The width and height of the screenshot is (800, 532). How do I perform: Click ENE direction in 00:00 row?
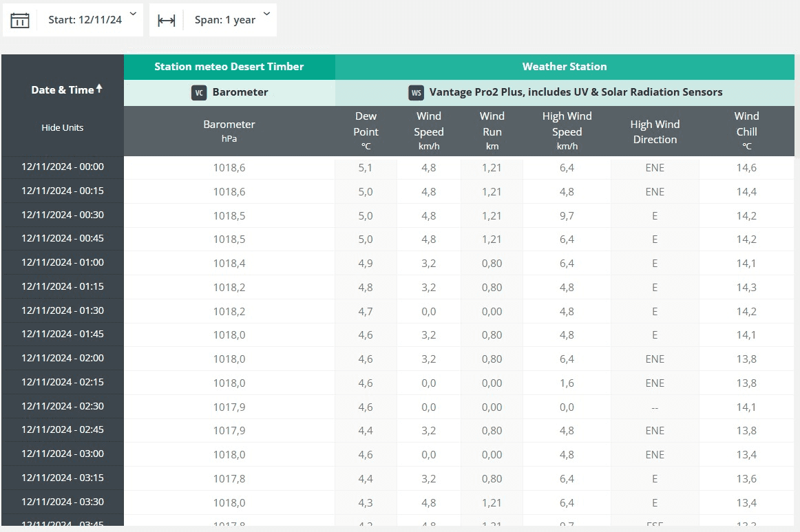655,168
